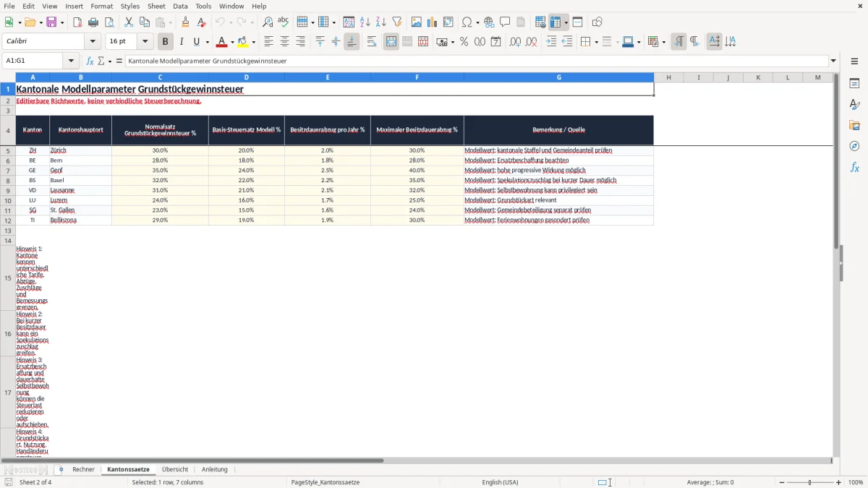Image resolution: width=868 pixels, height=488 pixels.
Task: Click the yellow Background Color swatch
Action: pyautogui.click(x=244, y=42)
